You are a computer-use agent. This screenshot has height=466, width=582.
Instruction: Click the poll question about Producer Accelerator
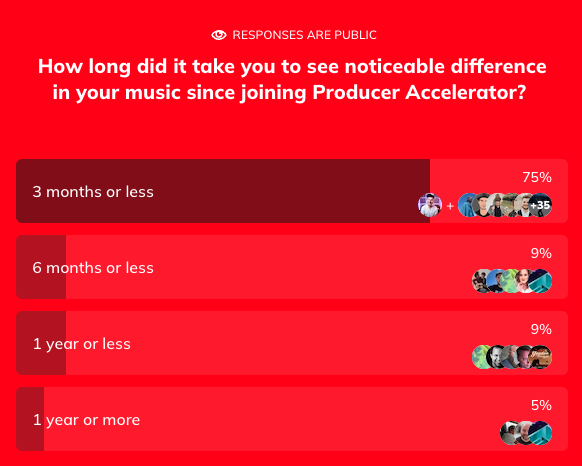tap(292, 79)
